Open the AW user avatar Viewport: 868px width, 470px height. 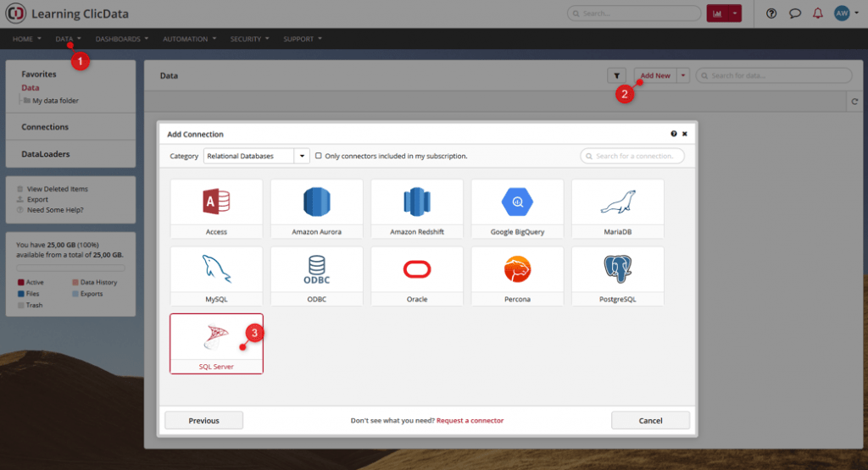coord(842,14)
